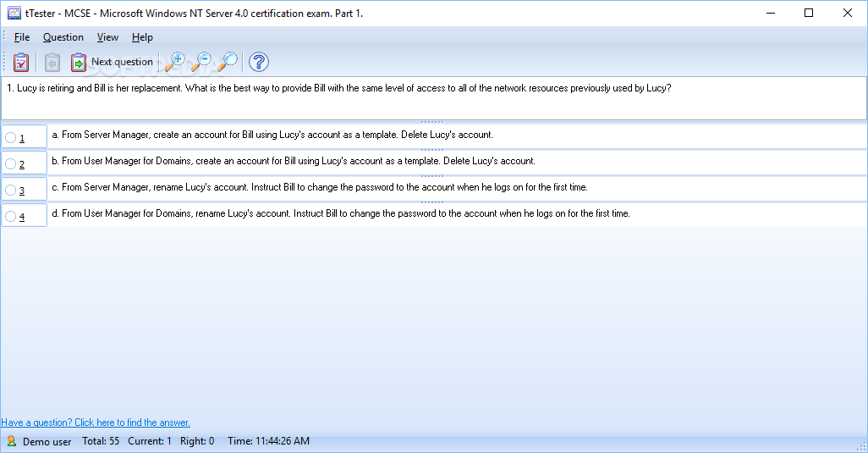Maximize the tTester window
This screenshot has width=868, height=453.
[809, 13]
